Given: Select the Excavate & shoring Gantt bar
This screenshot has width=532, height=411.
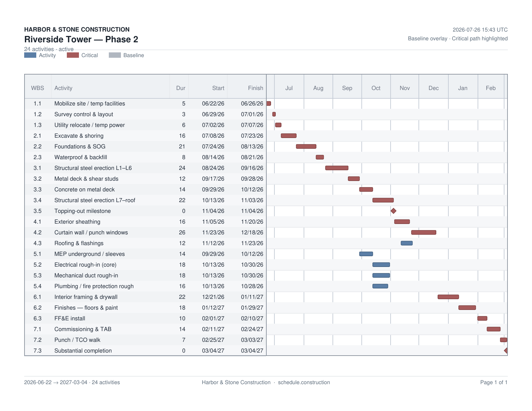Looking at the screenshot, I should coord(289,136).
